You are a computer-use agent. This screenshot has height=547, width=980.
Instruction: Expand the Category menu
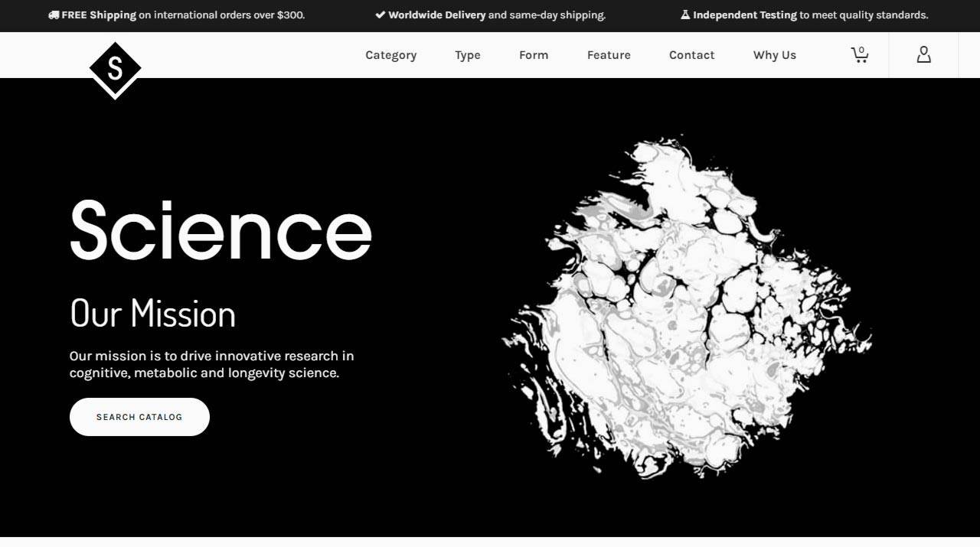[390, 55]
